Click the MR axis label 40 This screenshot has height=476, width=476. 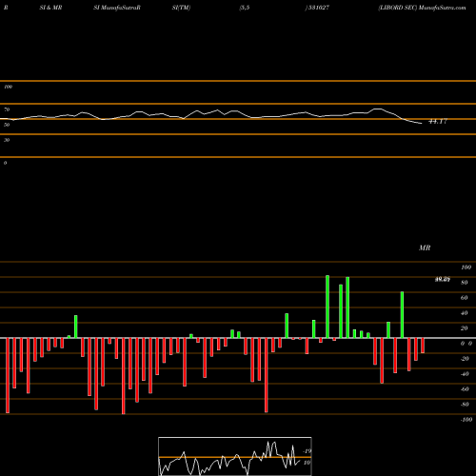pos(465,313)
